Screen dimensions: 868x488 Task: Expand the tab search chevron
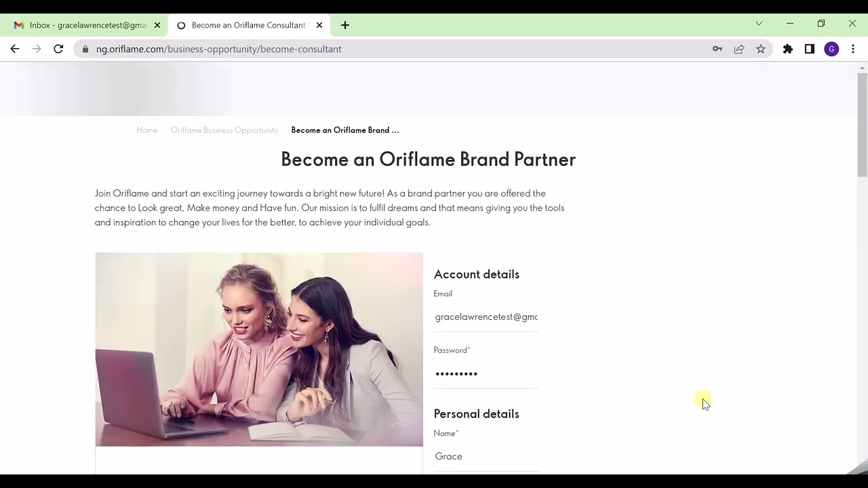click(x=759, y=24)
